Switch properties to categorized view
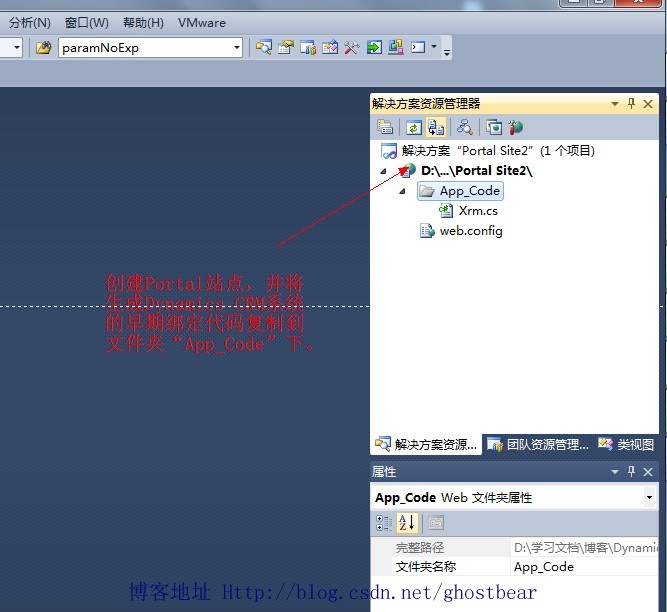 point(384,523)
